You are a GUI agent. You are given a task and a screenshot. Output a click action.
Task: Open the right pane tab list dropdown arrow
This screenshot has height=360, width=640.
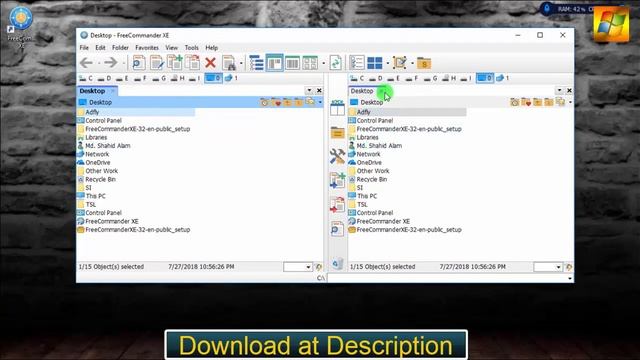pyautogui.click(x=559, y=91)
